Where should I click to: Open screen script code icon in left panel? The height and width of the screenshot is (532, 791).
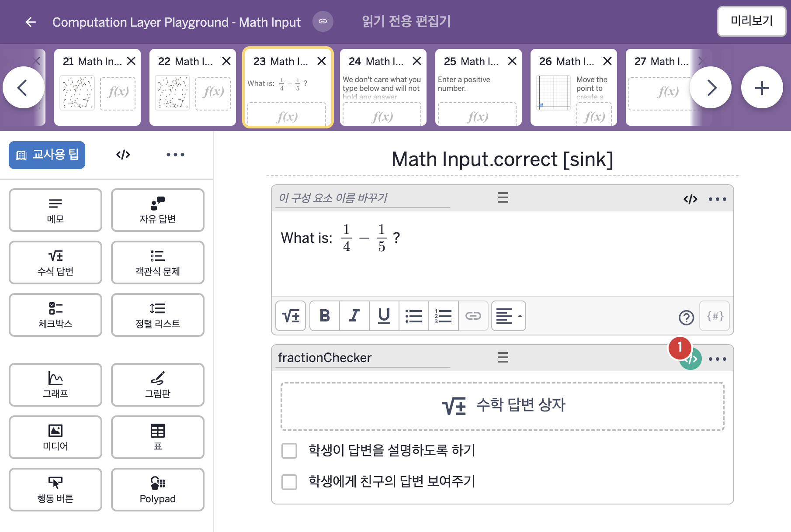click(x=123, y=155)
